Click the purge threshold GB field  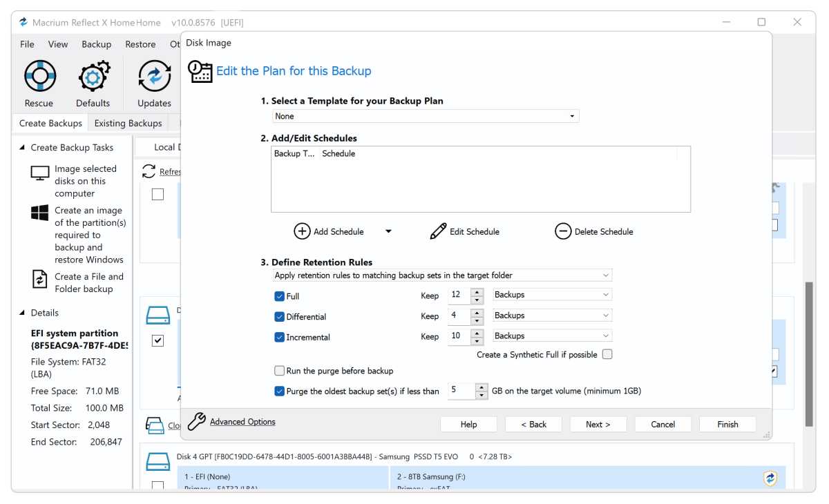(461, 391)
